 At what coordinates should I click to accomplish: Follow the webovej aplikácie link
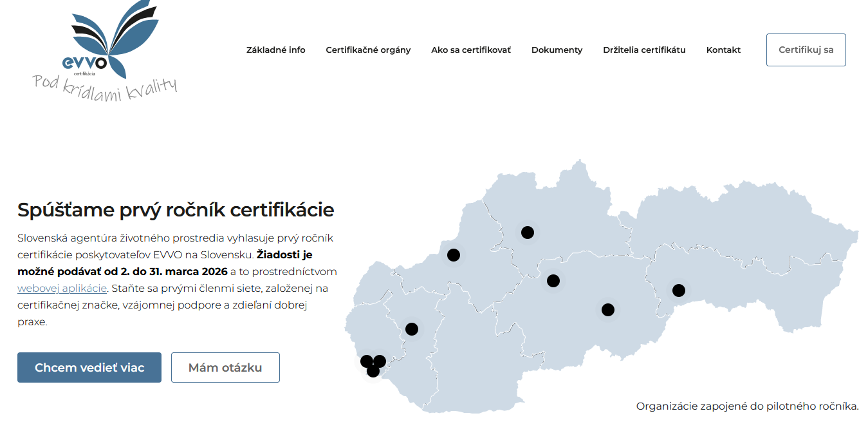[x=62, y=289]
